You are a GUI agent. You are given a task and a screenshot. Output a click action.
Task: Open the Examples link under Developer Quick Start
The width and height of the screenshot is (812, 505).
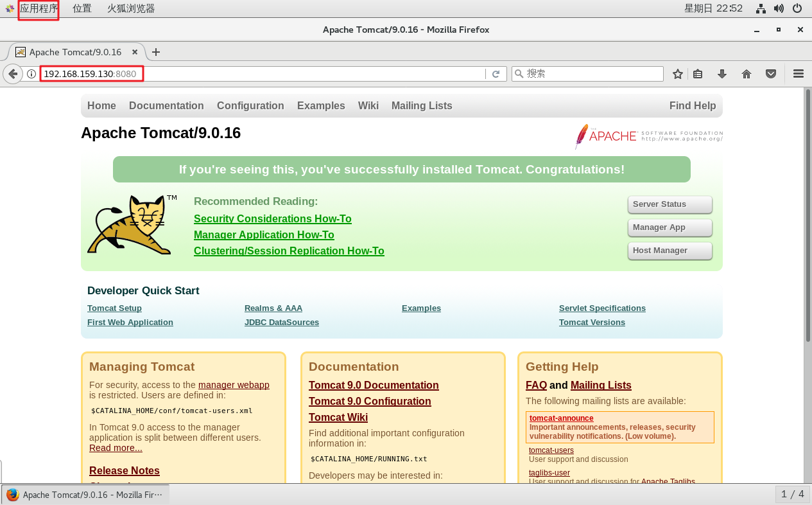[421, 308]
